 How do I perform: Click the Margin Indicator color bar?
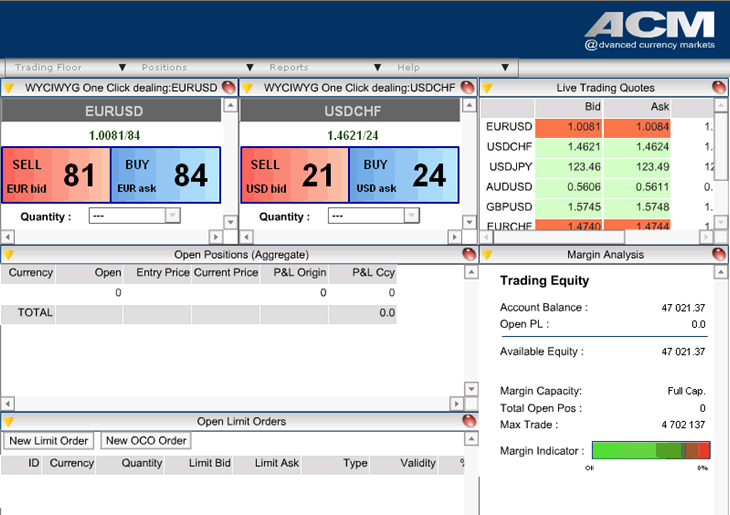[651, 450]
